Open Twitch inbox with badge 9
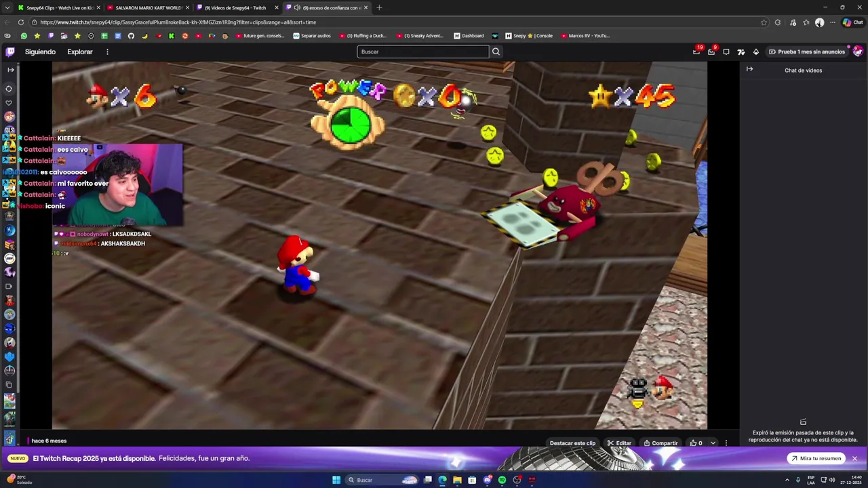Screen dimensions: 868x488 tap(711, 52)
